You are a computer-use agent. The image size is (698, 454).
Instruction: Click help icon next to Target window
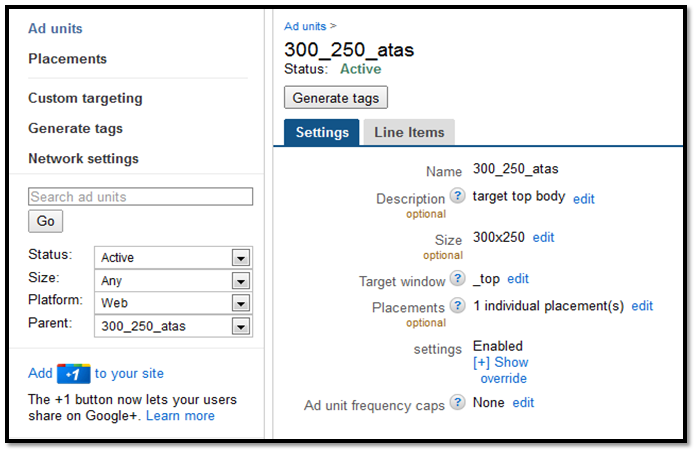click(457, 279)
